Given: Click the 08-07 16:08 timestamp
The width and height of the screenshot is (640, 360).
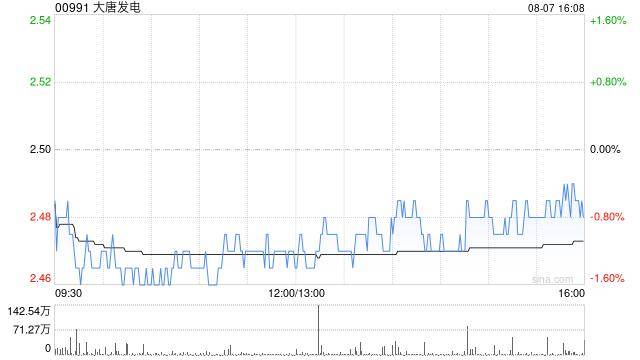Looking at the screenshot, I should pyautogui.click(x=556, y=8).
